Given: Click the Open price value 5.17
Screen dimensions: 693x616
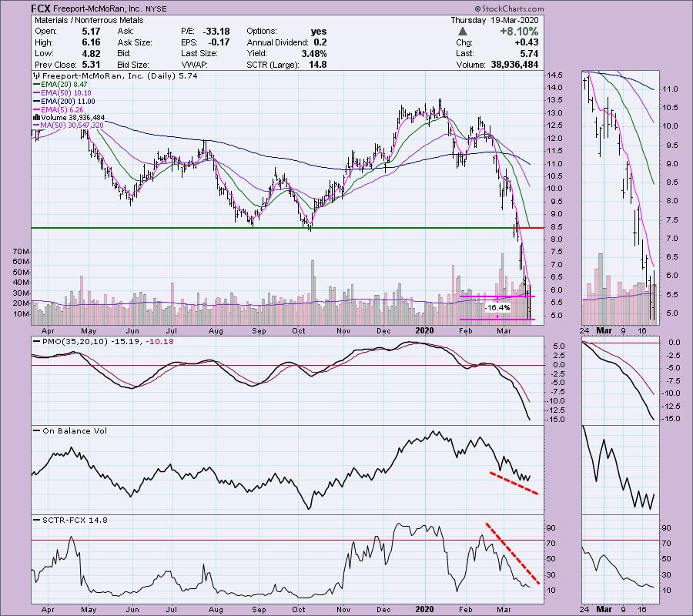Looking at the screenshot, I should click(x=91, y=32).
